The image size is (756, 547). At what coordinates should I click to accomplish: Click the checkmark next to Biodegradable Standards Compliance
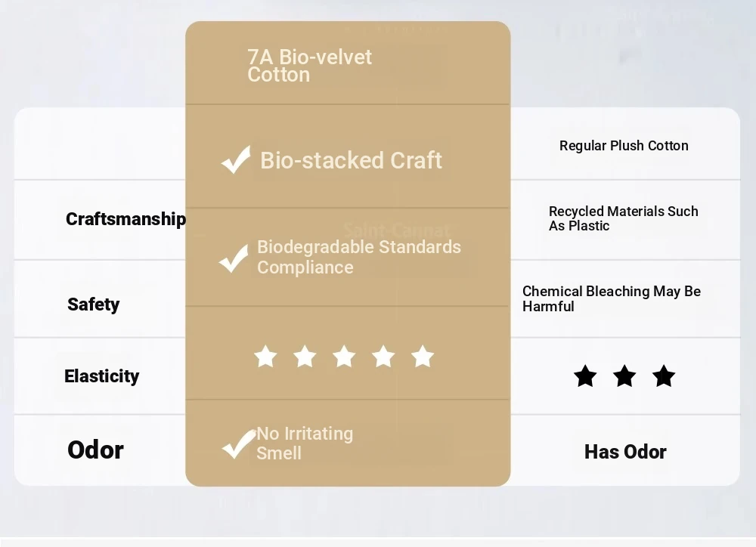pyautogui.click(x=234, y=258)
